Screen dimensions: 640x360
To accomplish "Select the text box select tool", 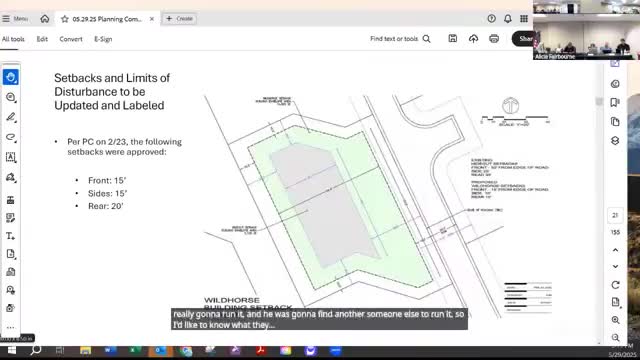I will (x=11, y=157).
